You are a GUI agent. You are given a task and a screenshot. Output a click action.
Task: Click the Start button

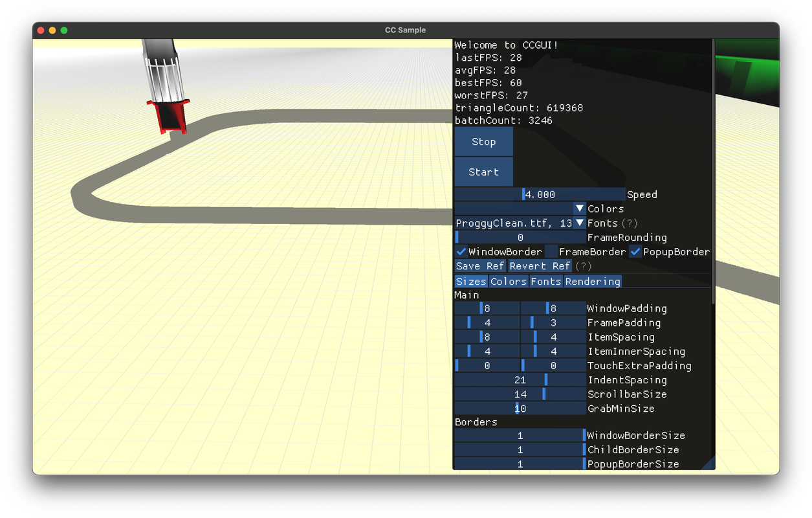pos(483,172)
